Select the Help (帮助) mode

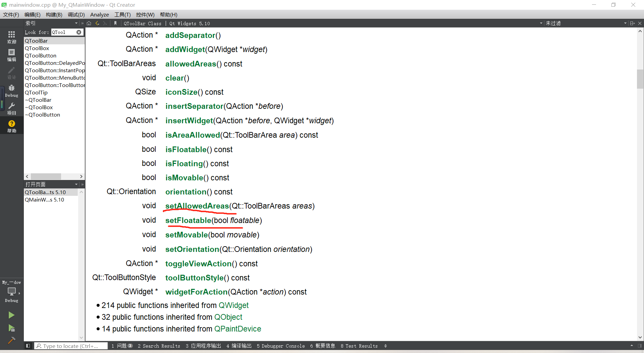tap(12, 126)
